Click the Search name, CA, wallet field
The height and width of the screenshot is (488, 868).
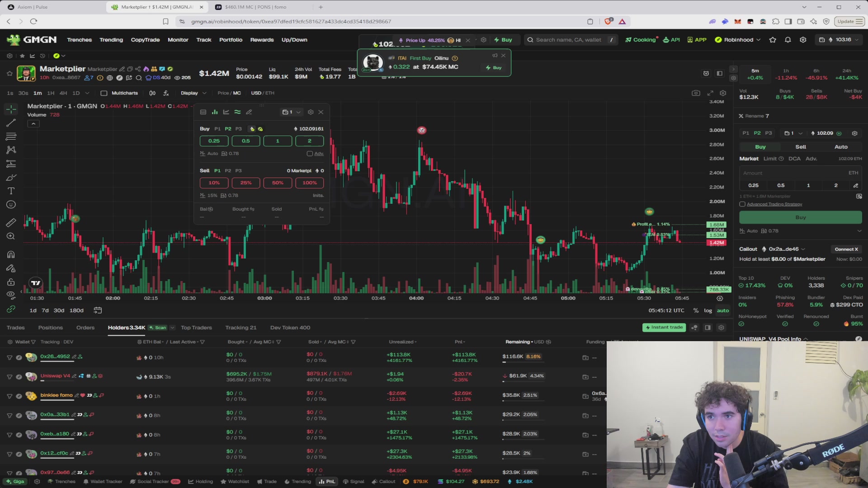pyautogui.click(x=571, y=40)
